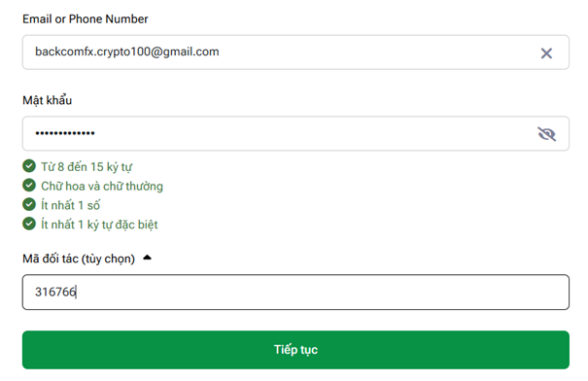Click check icon beside "Ít nhất 1 ký tự đặc biệt"
The image size is (588, 381).
[29, 224]
